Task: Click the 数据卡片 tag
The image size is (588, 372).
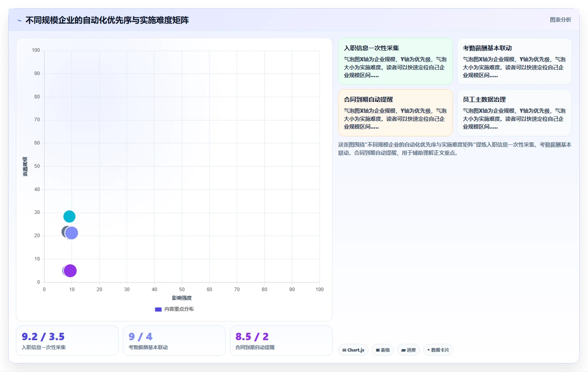Action: 438,350
